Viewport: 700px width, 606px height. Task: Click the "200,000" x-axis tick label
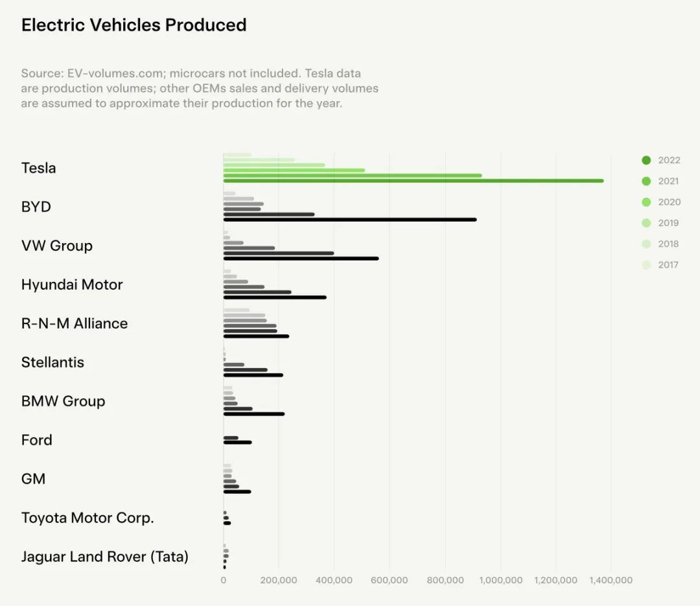coord(279,580)
